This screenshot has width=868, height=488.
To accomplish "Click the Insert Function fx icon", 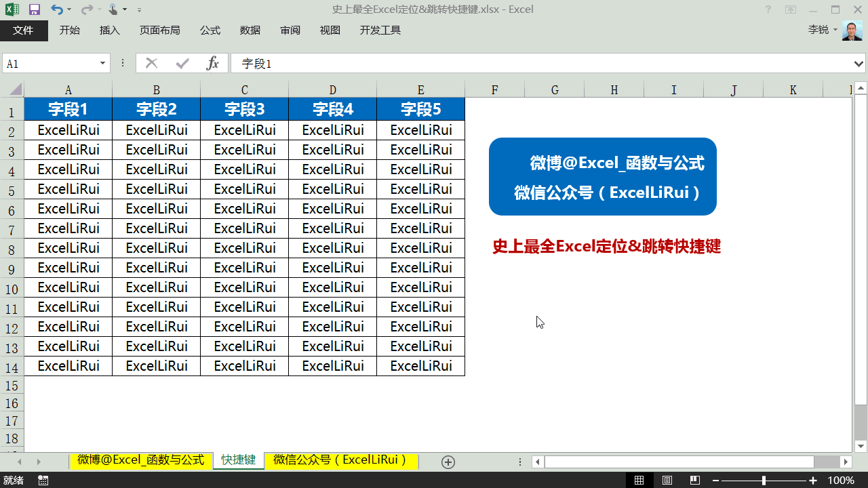I will [212, 64].
